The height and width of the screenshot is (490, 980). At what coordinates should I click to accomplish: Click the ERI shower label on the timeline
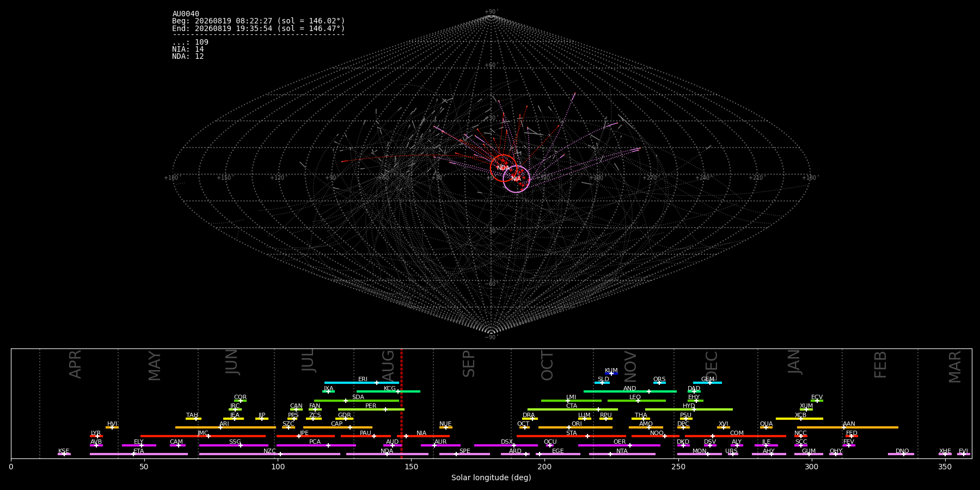pos(363,379)
